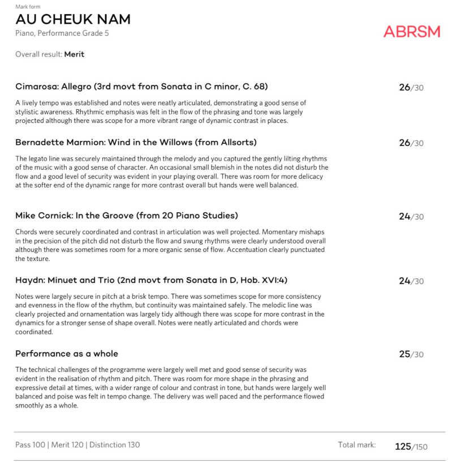Click the "In the Groove" piece heading
461x476 pixels.
[x=127, y=216]
